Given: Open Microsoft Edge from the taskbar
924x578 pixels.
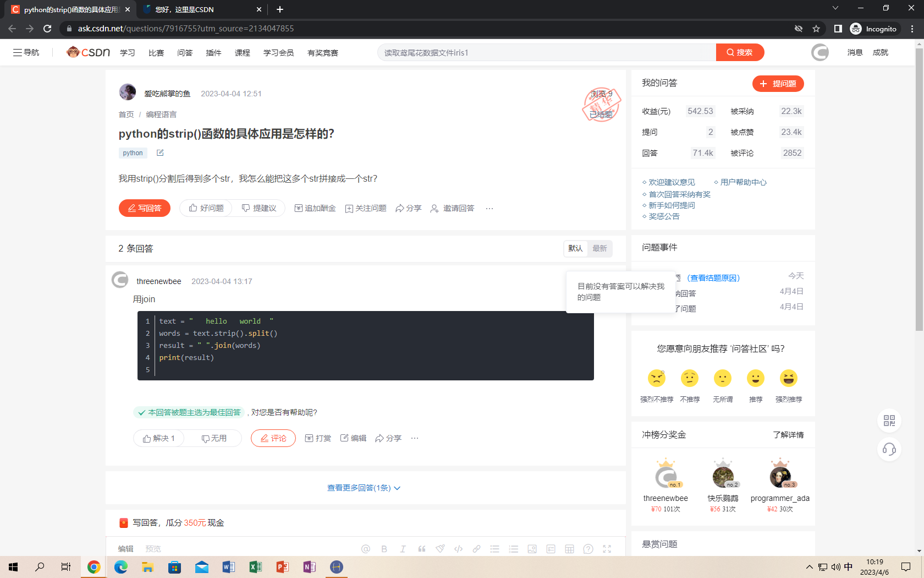Looking at the screenshot, I should [120, 567].
